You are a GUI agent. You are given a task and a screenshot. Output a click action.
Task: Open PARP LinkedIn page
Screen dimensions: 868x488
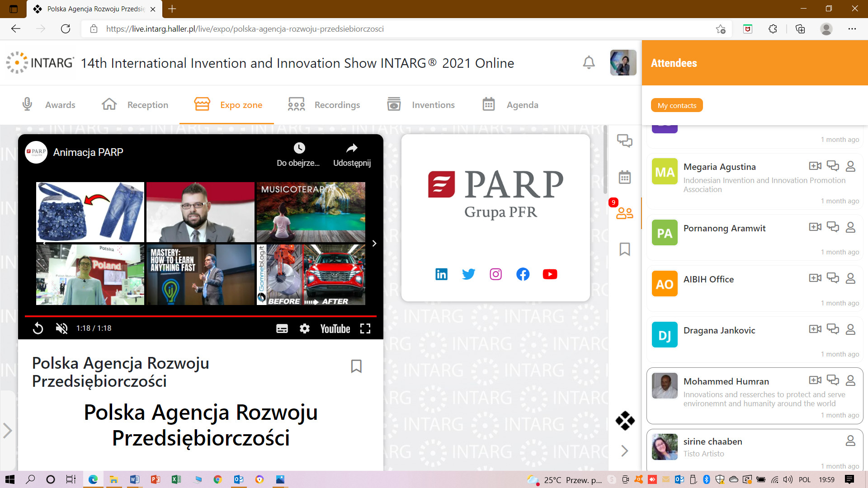[441, 274]
